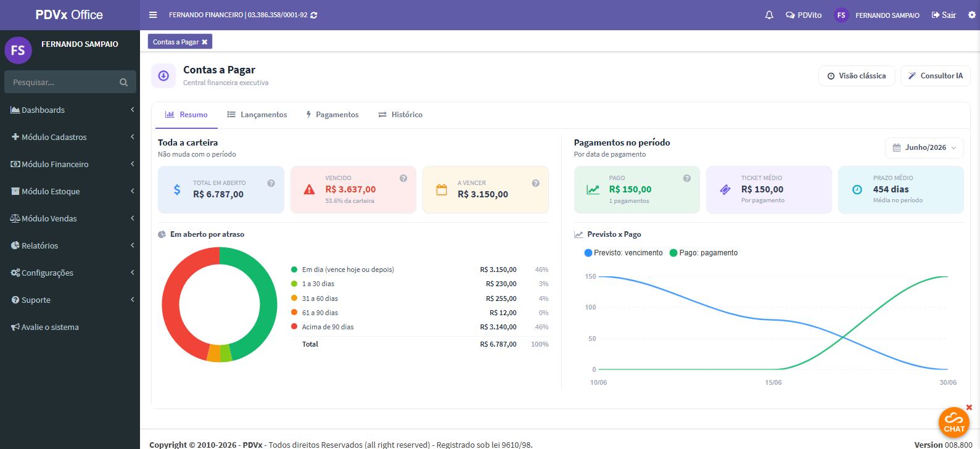Click the 61 a 90 dias row text
Viewport: 980px width, 449px height.
coord(320,313)
